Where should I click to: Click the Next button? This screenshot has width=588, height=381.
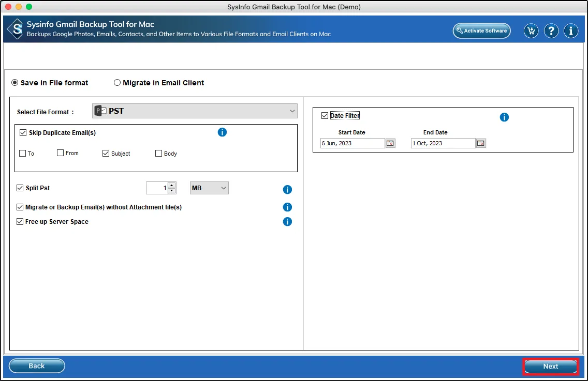[550, 367]
